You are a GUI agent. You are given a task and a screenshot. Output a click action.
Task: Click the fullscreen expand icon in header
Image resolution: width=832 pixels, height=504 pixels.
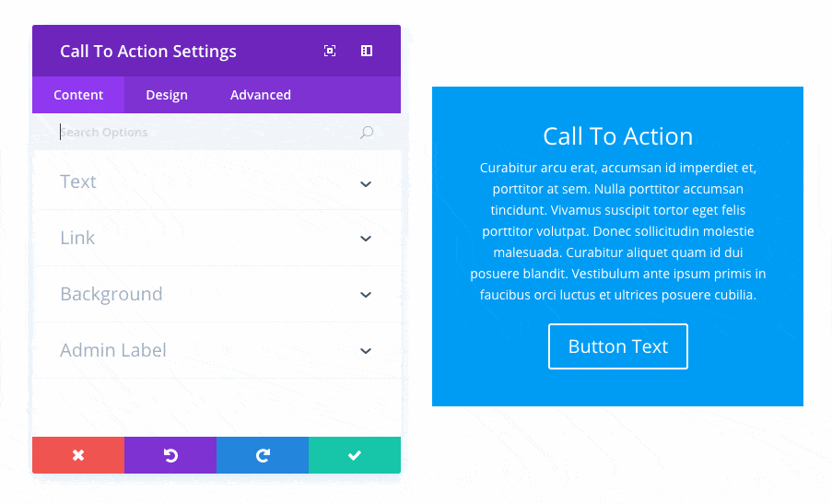[x=330, y=51]
